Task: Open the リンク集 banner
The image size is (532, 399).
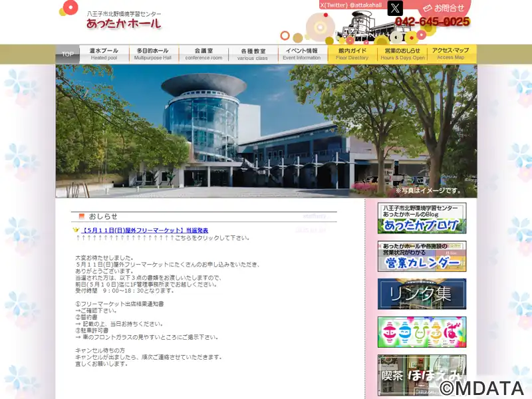Action: [x=422, y=294]
